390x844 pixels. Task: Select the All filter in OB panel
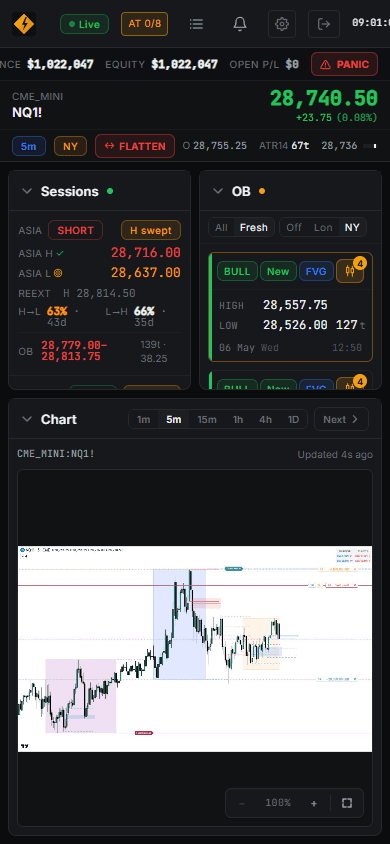pyautogui.click(x=221, y=227)
